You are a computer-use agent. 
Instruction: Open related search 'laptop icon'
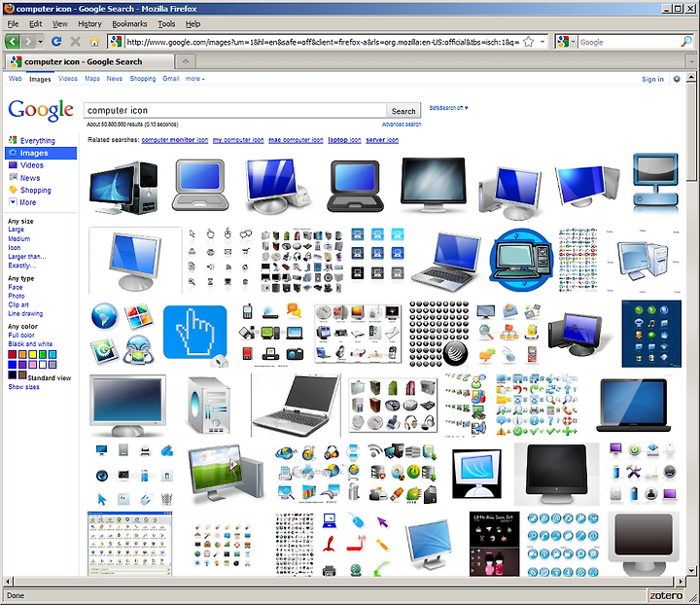(x=344, y=140)
